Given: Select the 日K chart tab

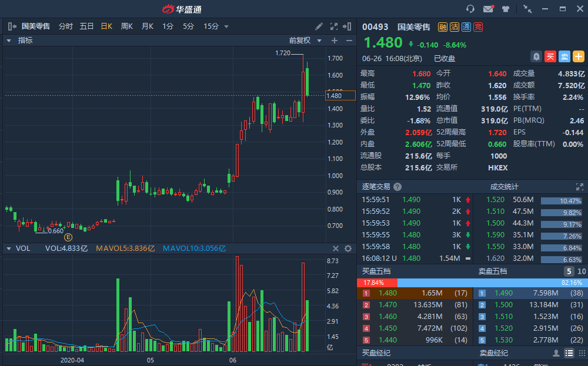Looking at the screenshot, I should (x=106, y=26).
